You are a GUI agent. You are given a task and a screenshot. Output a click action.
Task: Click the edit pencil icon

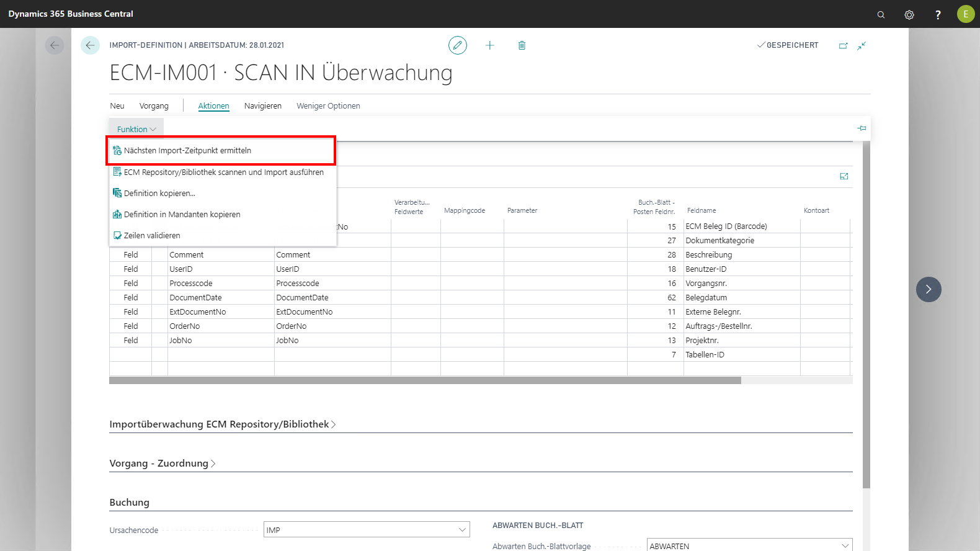click(x=457, y=45)
